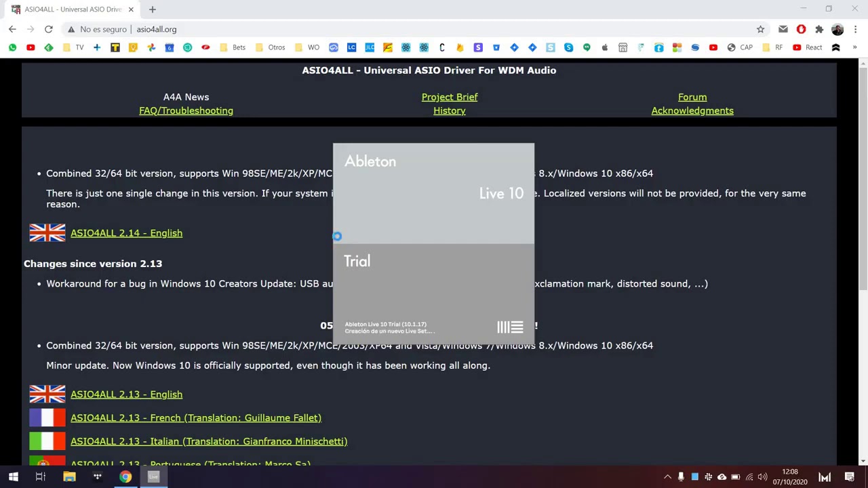The image size is (868, 488).
Task: Open the YouTube bookmark next to WhatsApp
Action: pyautogui.click(x=31, y=47)
